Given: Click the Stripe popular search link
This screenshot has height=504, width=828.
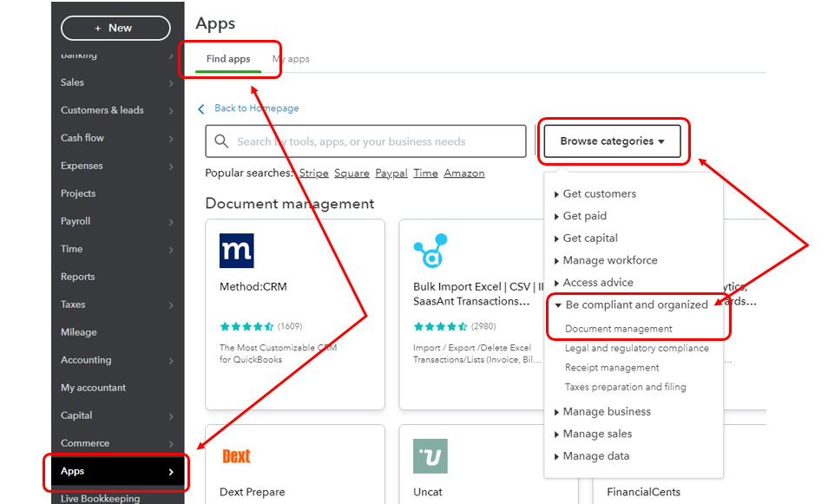Looking at the screenshot, I should pos(313,173).
